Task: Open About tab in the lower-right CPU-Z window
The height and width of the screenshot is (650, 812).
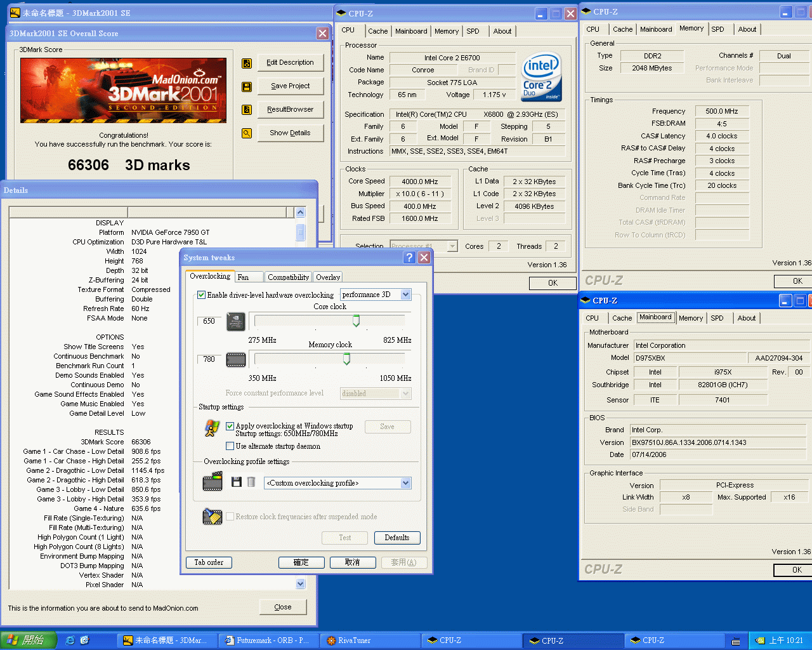Action: click(x=746, y=318)
